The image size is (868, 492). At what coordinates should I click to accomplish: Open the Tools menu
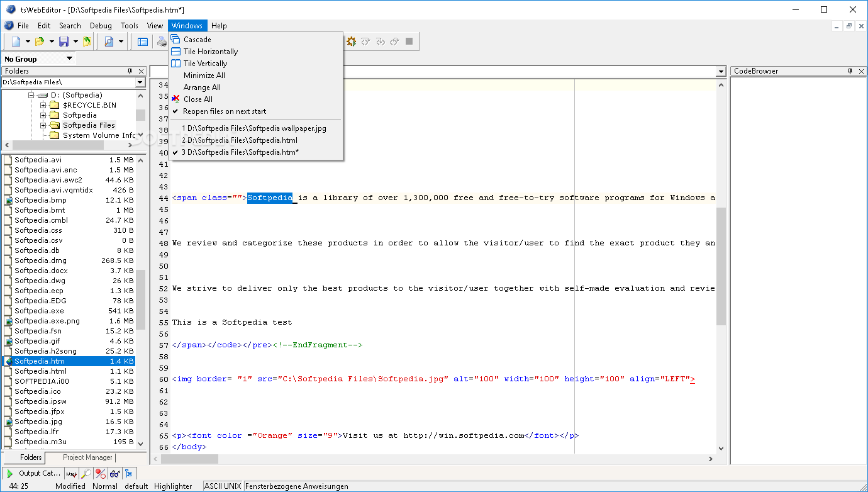tap(129, 26)
